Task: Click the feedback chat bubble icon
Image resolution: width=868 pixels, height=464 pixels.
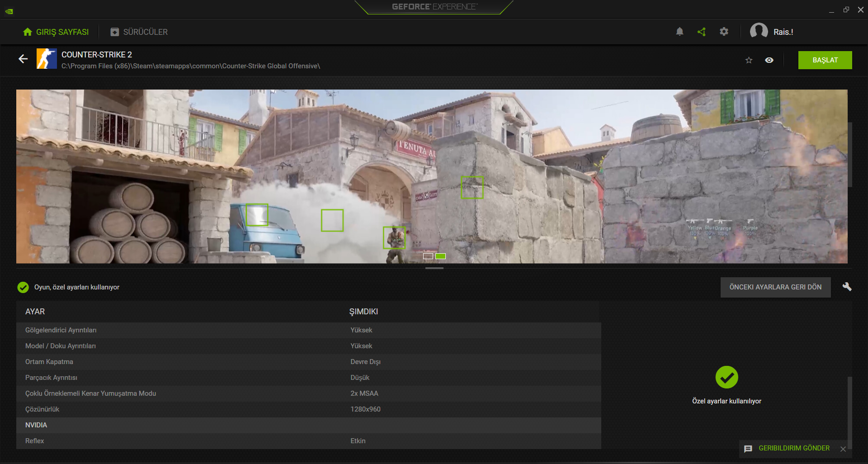Action: coord(748,449)
